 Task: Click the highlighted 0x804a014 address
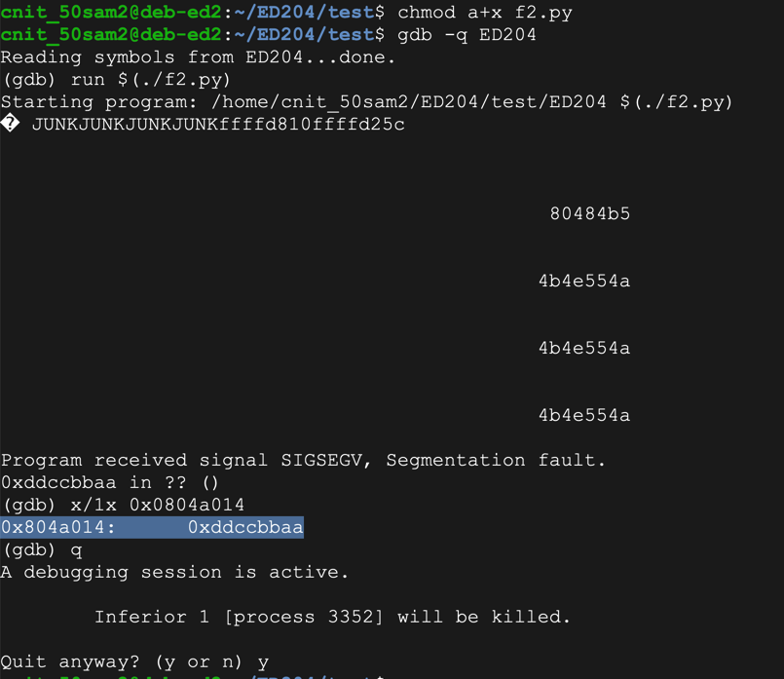58,527
